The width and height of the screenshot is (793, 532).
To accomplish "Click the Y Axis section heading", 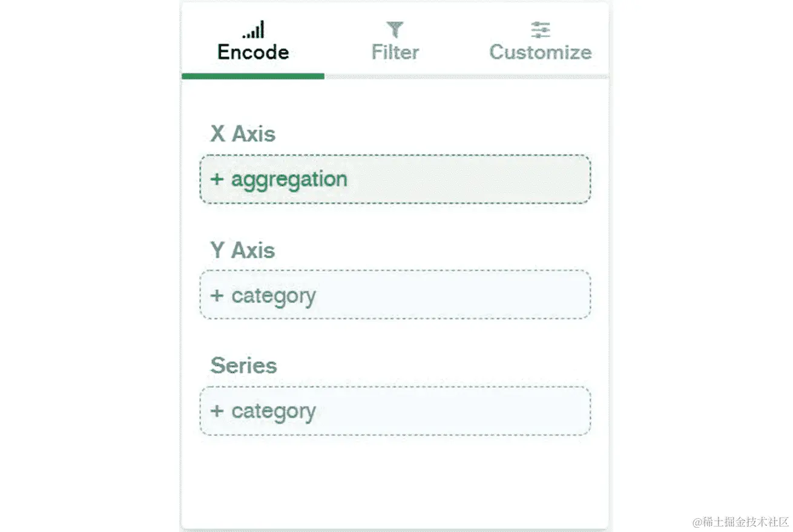I will (243, 250).
